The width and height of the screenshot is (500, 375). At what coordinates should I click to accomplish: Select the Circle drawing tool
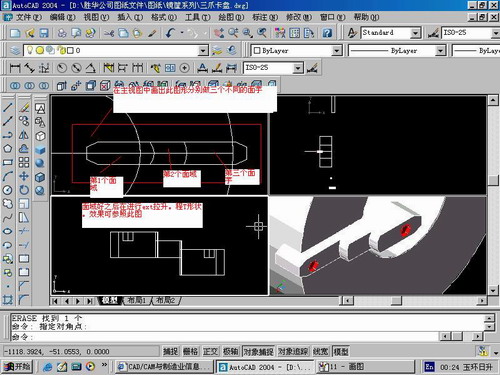coord(8,190)
